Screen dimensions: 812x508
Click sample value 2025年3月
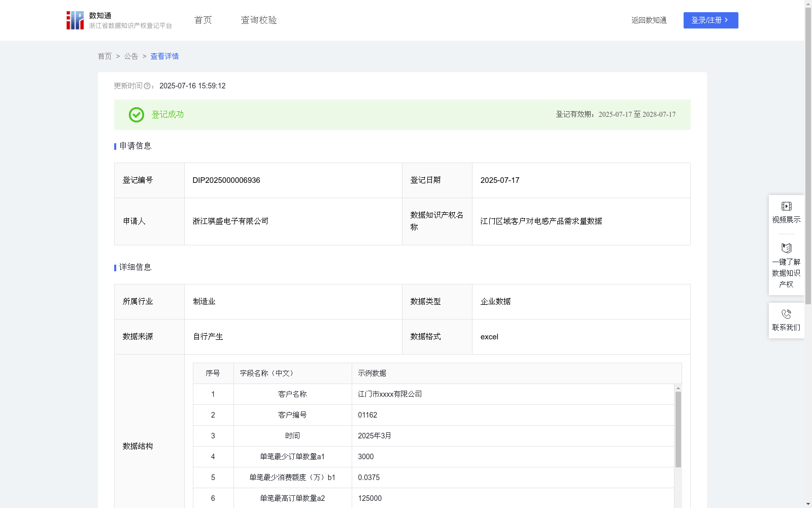(x=375, y=436)
